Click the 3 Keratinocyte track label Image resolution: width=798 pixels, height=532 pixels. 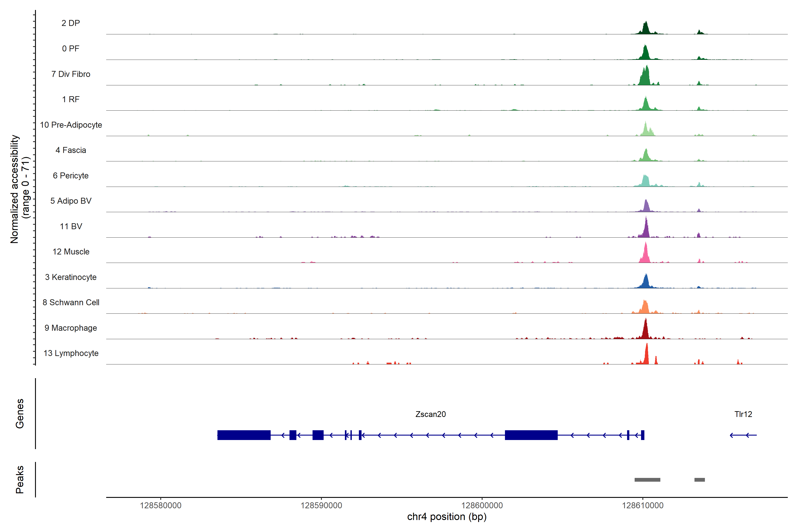tap(70, 277)
